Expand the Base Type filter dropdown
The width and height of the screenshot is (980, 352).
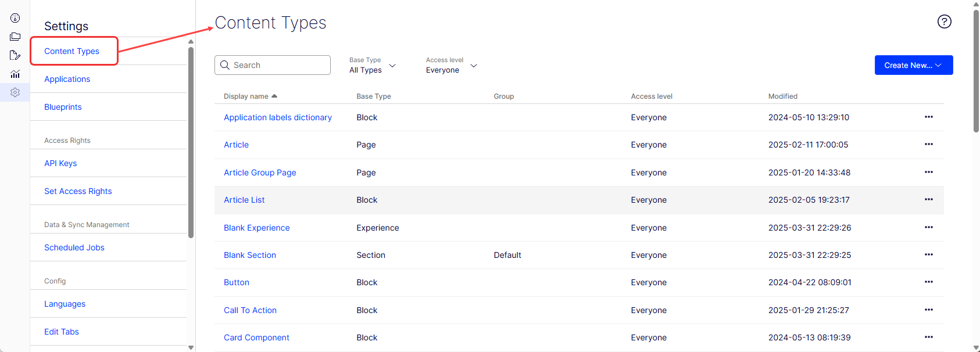click(373, 65)
